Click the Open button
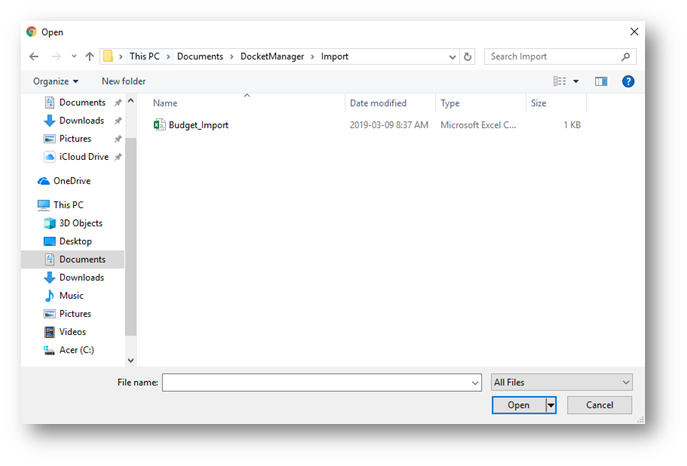 519,406
